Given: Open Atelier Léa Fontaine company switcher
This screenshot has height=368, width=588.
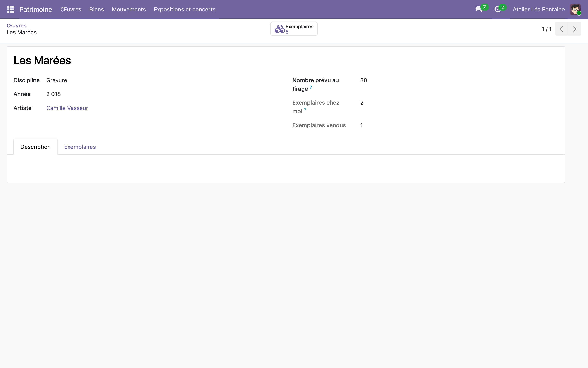Looking at the screenshot, I should [x=539, y=9].
